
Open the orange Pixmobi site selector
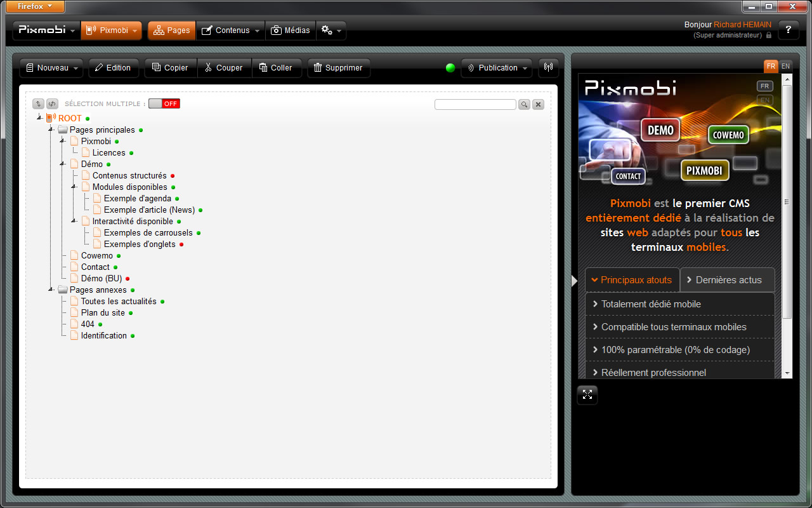(x=111, y=30)
